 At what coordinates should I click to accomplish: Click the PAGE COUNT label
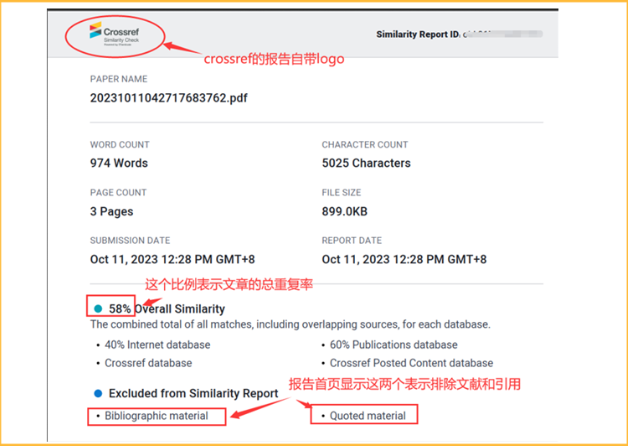(x=118, y=193)
